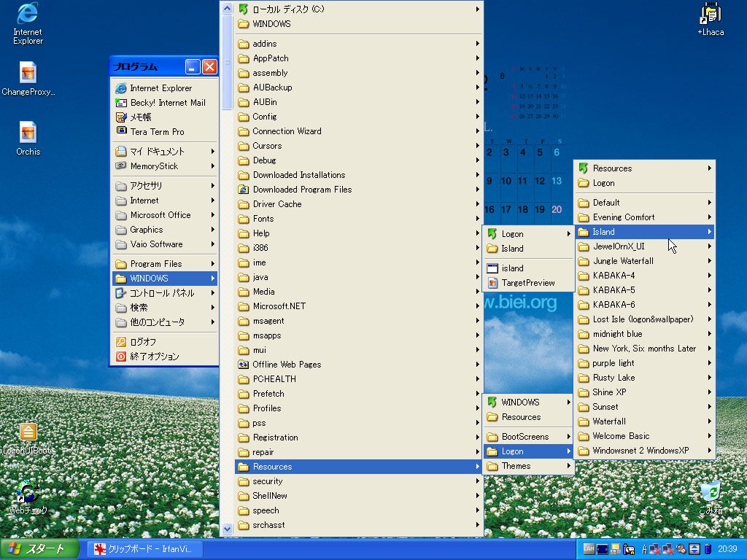
Task: Open New York, Six months Later folder
Action: 645,349
